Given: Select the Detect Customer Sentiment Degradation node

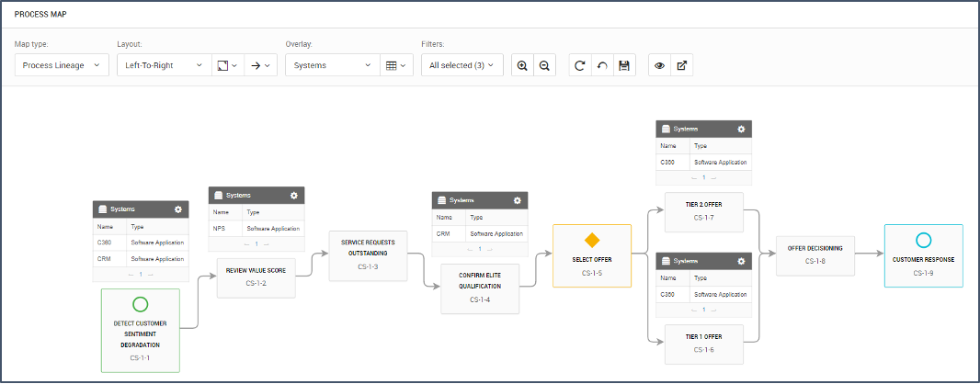Looking at the screenshot, I should [x=141, y=330].
